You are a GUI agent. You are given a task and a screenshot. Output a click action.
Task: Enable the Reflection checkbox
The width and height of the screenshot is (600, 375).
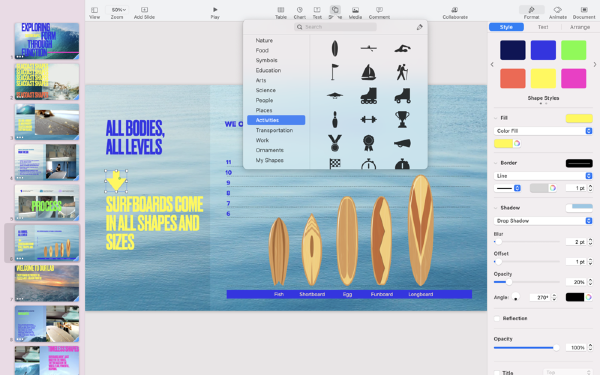coord(497,318)
